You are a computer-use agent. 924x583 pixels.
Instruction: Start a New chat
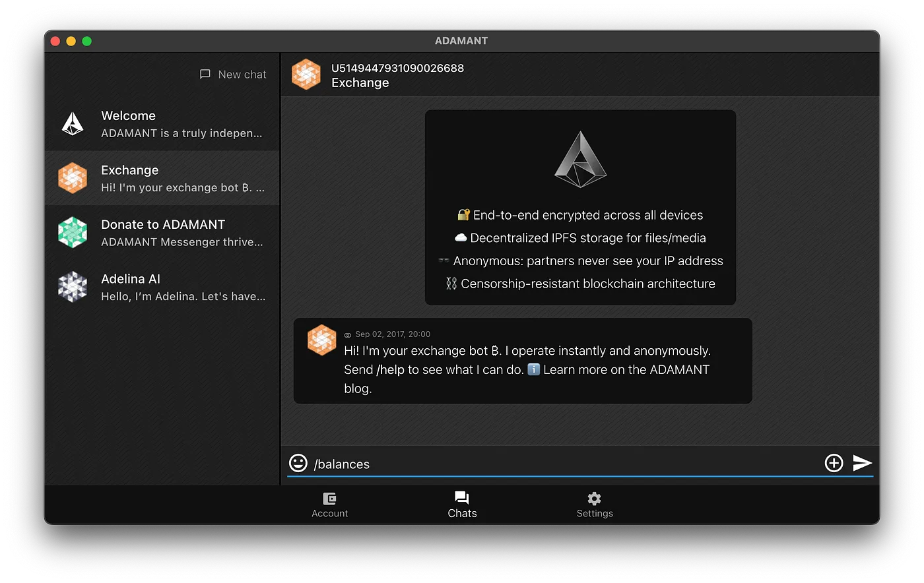click(233, 75)
